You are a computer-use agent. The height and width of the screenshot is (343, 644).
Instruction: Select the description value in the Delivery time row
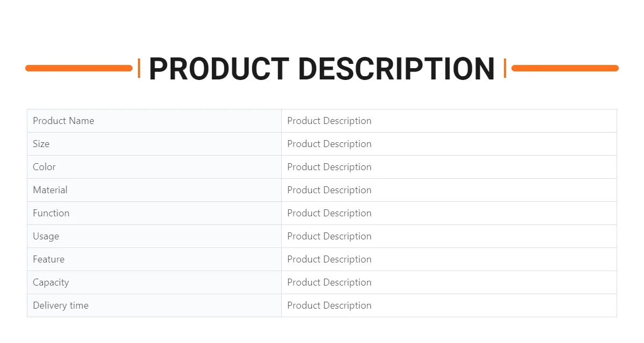pos(329,305)
